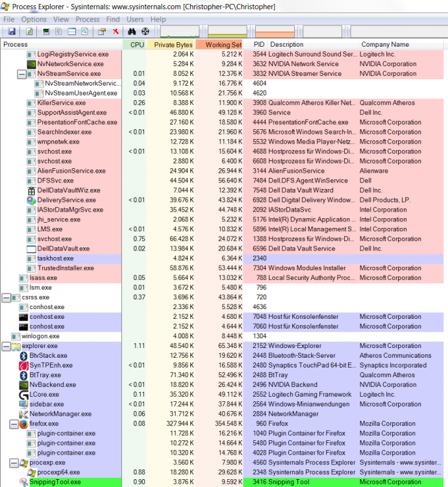Sort by Company Name column header

(385, 44)
